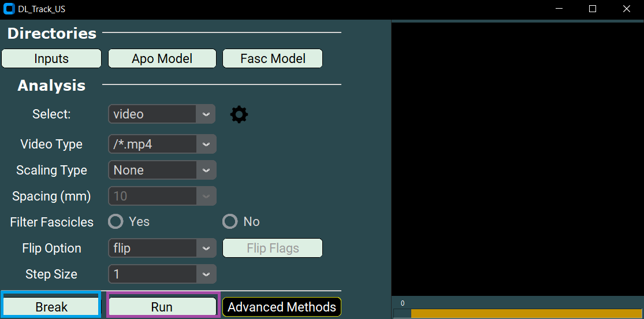Select No for Filter Fascicles
The image size is (644, 319).
click(x=230, y=222)
